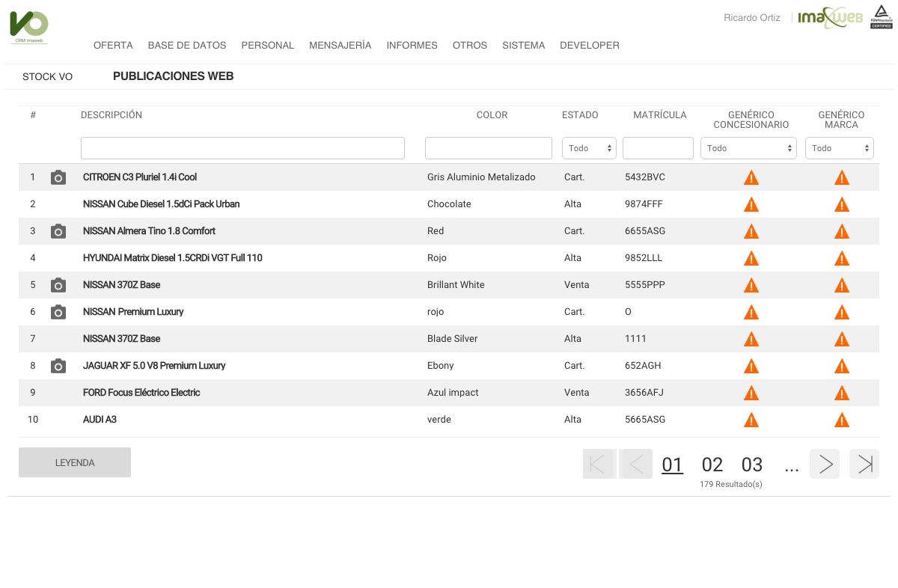Focus the Descripción filter field
The width and height of the screenshot is (898, 588).
point(242,148)
